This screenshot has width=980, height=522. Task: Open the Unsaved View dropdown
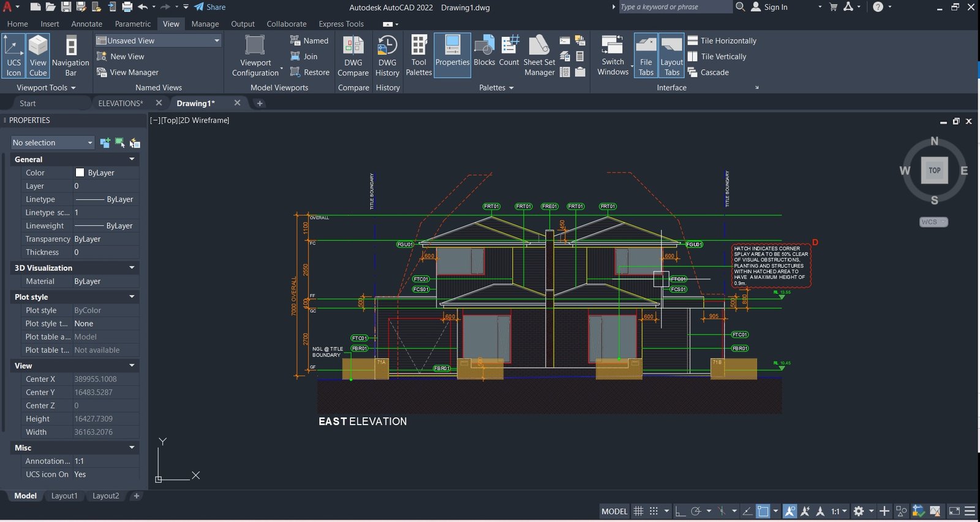(158, 40)
